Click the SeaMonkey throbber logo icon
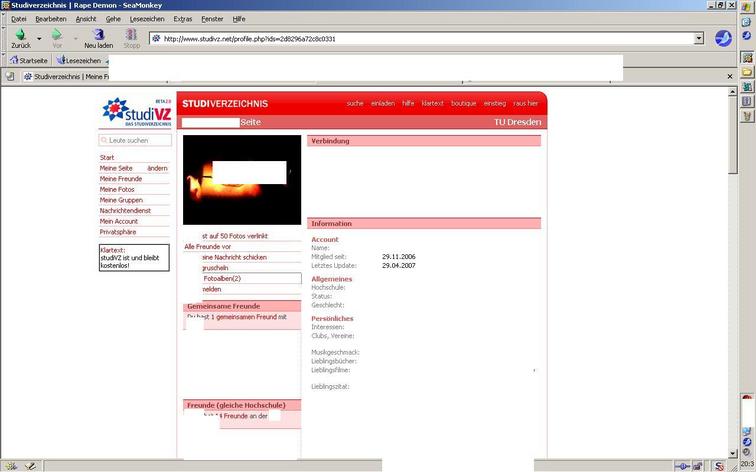This screenshot has height=472, width=756. [722, 39]
